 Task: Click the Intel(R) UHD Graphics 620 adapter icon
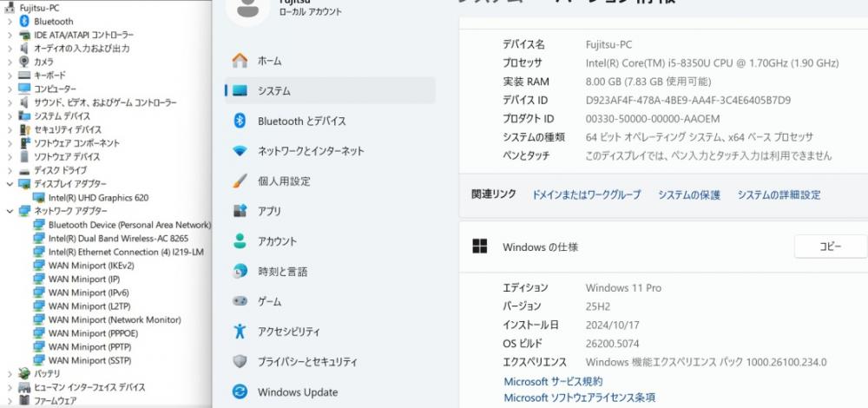click(x=39, y=197)
